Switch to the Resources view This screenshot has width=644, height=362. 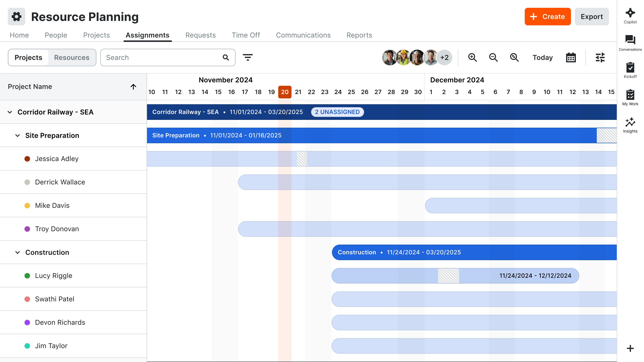(x=72, y=57)
